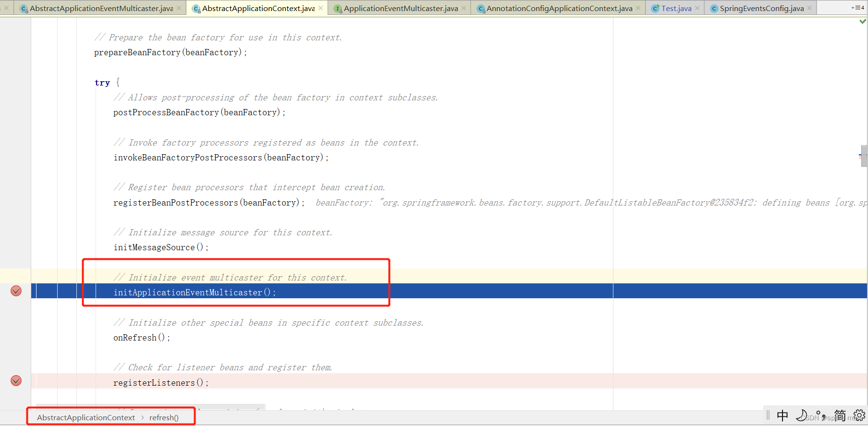
Task: Close ApplicationEventMulticaster.java tab
Action: tap(464, 8)
